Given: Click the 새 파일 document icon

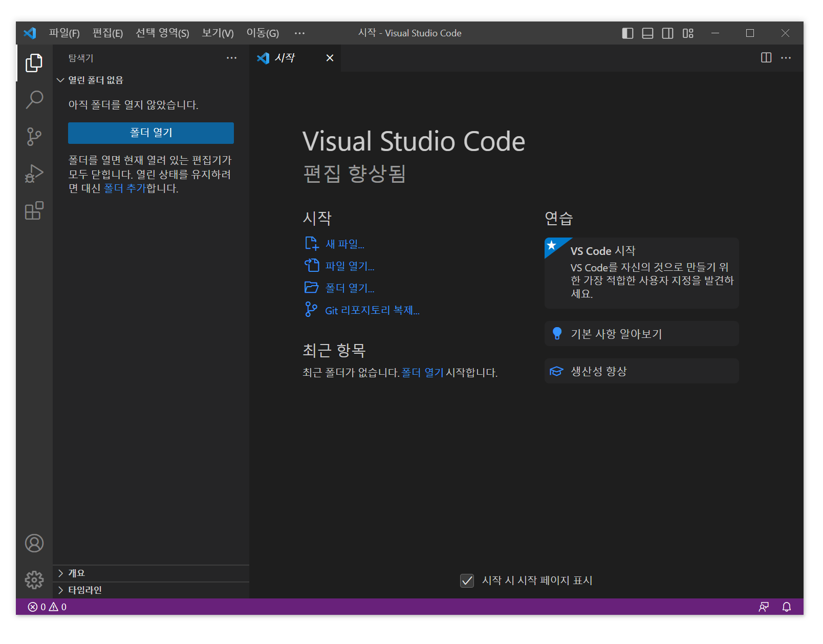Looking at the screenshot, I should click(x=312, y=243).
